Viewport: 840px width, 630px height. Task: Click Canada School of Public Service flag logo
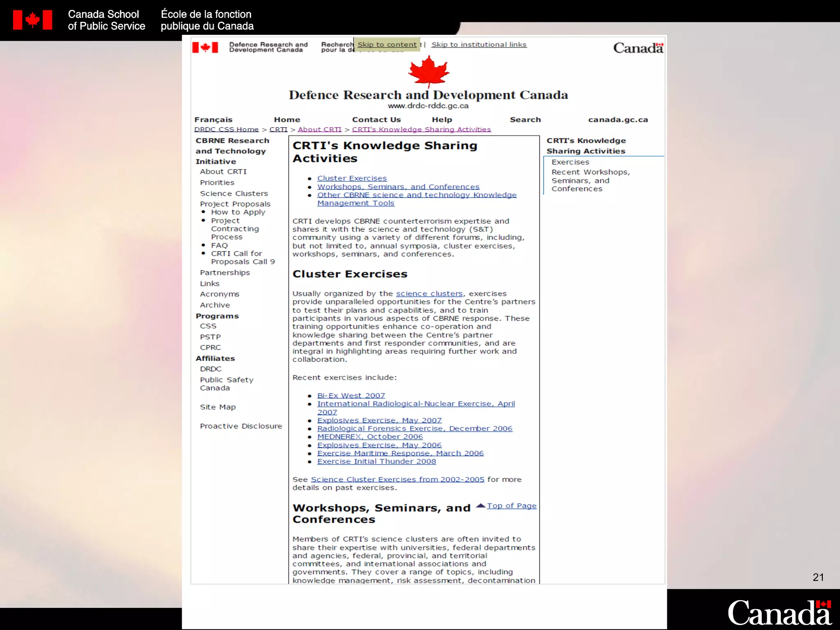point(32,20)
